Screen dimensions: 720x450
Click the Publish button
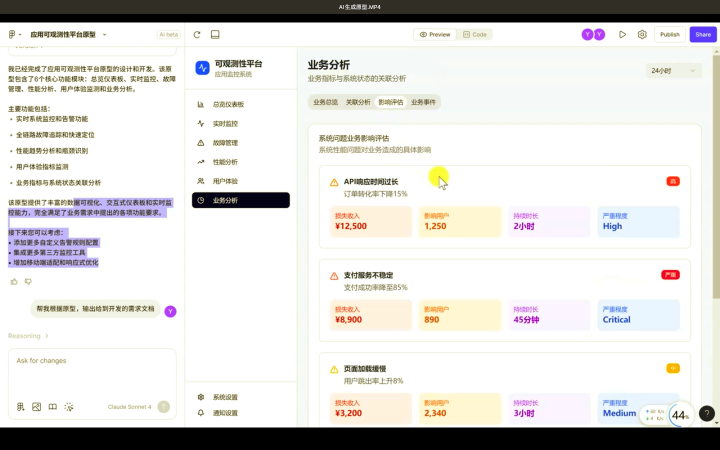[x=669, y=34]
